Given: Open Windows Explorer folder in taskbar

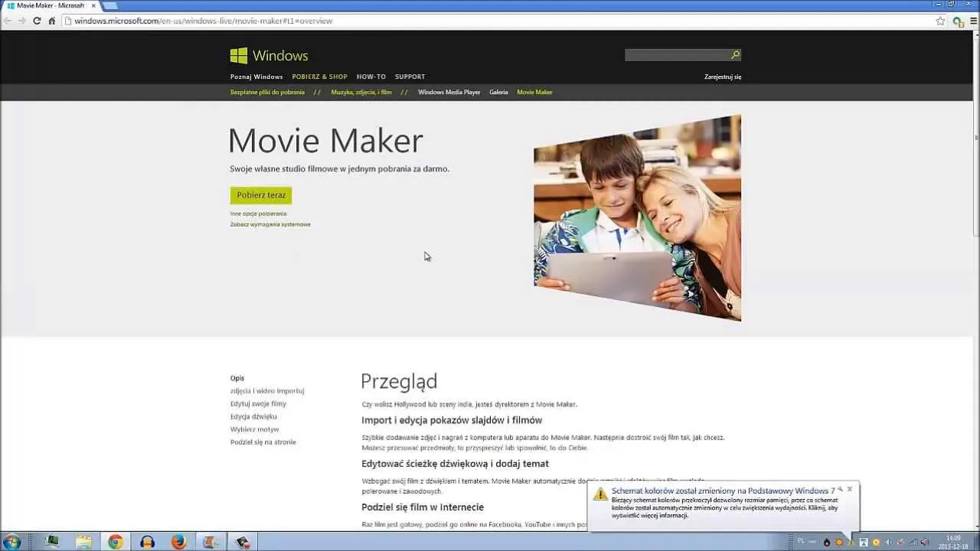Looking at the screenshot, I should (83, 542).
